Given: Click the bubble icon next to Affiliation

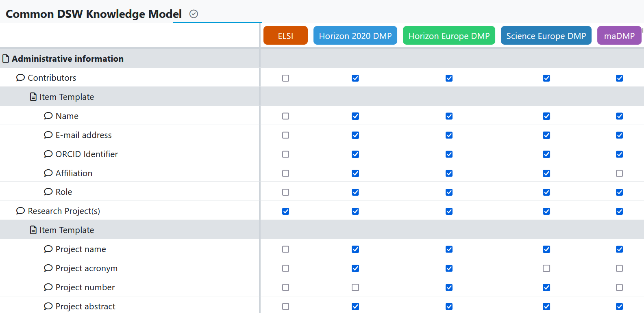Looking at the screenshot, I should pyautogui.click(x=48, y=173).
